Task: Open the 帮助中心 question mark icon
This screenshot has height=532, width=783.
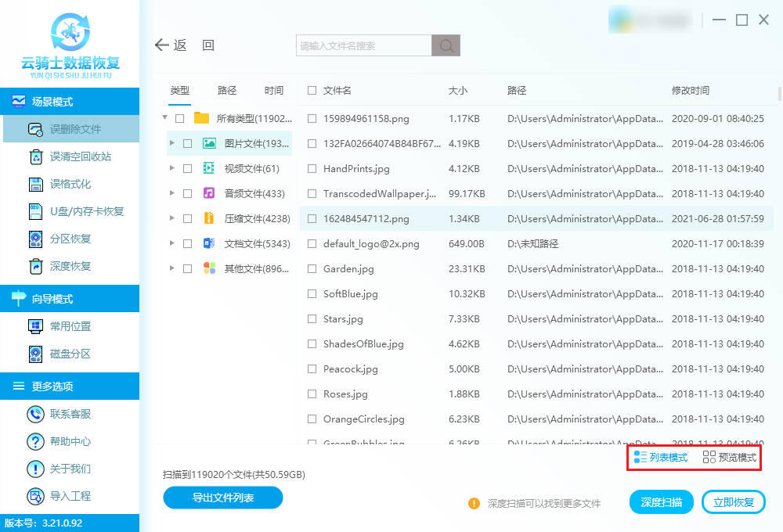Action: 35,441
